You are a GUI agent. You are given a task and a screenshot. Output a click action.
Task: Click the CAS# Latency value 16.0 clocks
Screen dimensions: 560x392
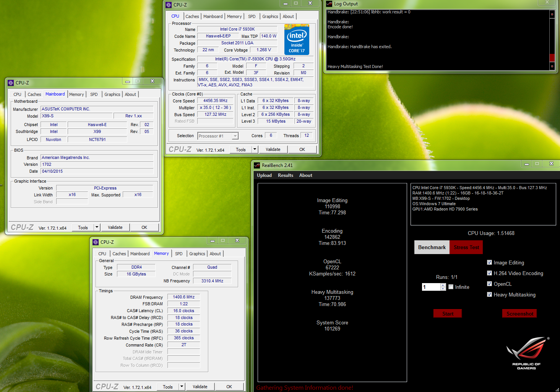coord(183,311)
